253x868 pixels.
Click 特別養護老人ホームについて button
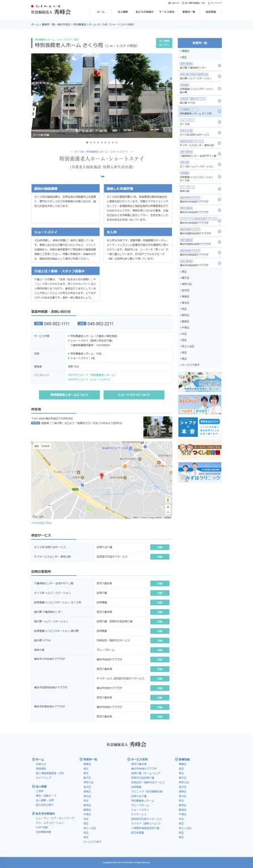[x=69, y=394]
